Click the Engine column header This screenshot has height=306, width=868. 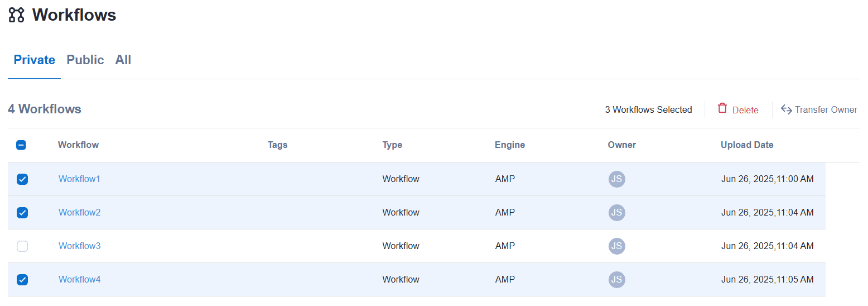pyautogui.click(x=509, y=145)
